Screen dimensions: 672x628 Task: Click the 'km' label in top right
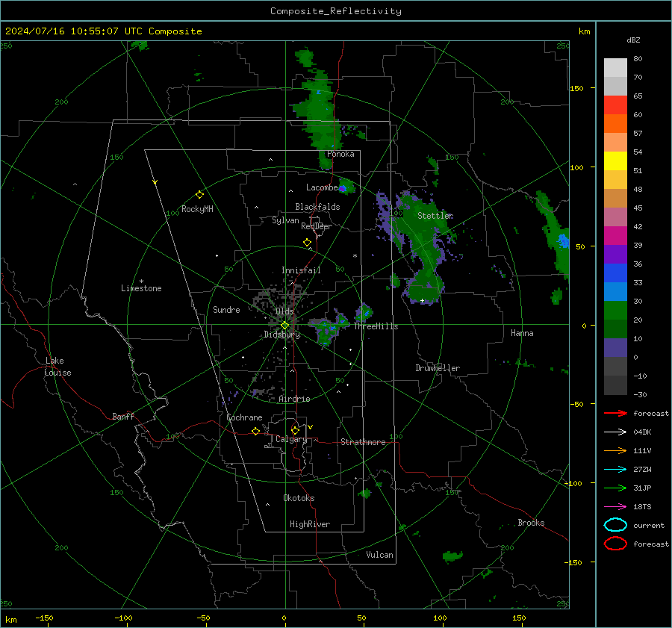tap(584, 31)
